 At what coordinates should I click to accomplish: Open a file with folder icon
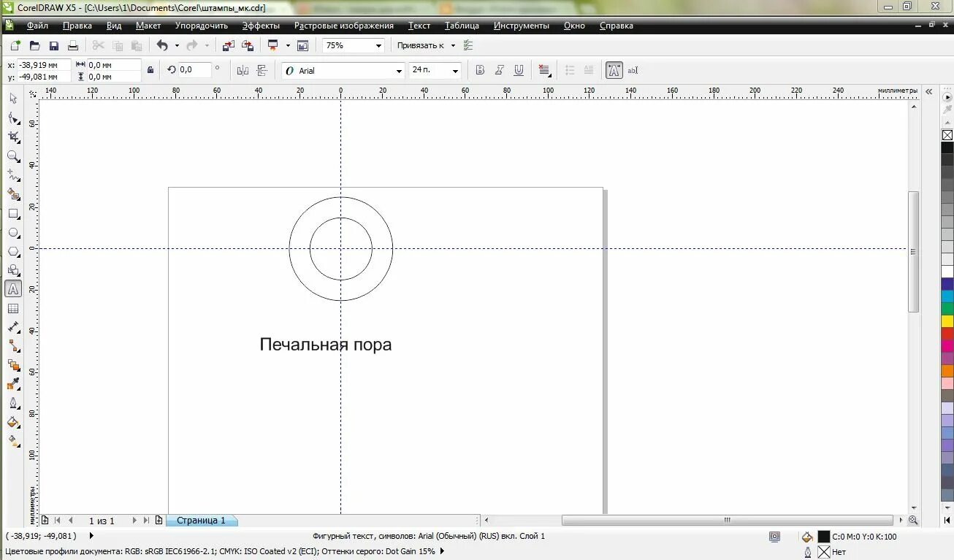[x=34, y=45]
